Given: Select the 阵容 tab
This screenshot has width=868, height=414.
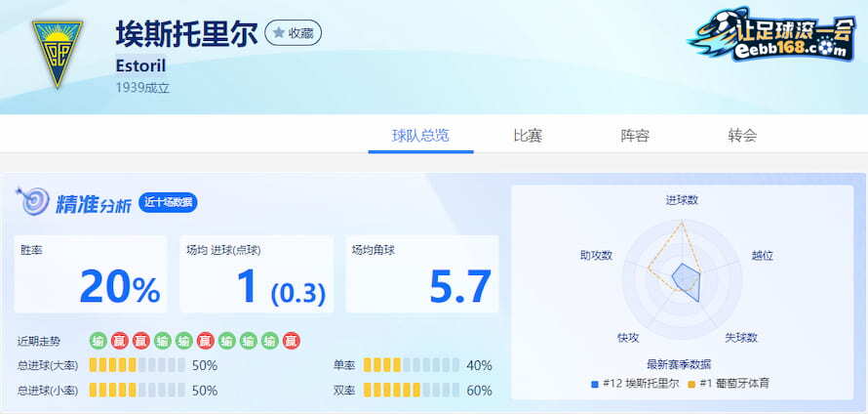Looking at the screenshot, I should (635, 136).
